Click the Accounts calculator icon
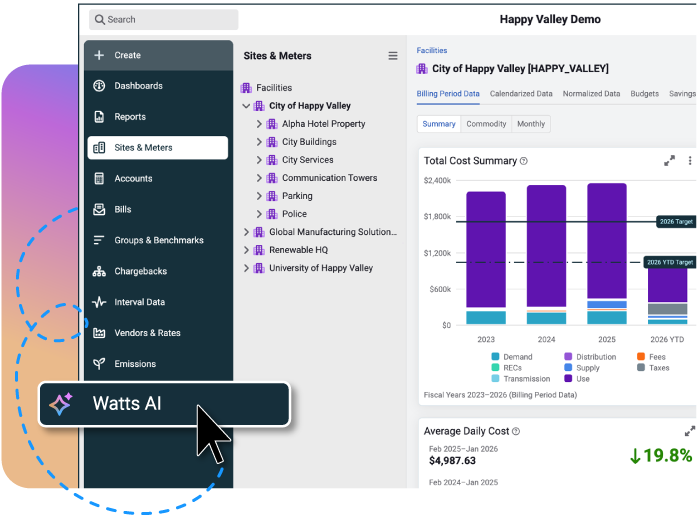 coord(99,178)
